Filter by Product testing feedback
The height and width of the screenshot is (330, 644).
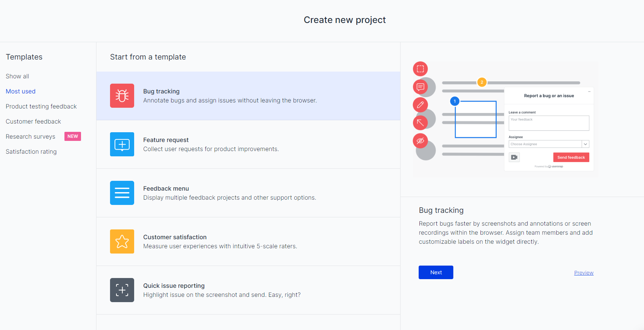[x=41, y=106]
